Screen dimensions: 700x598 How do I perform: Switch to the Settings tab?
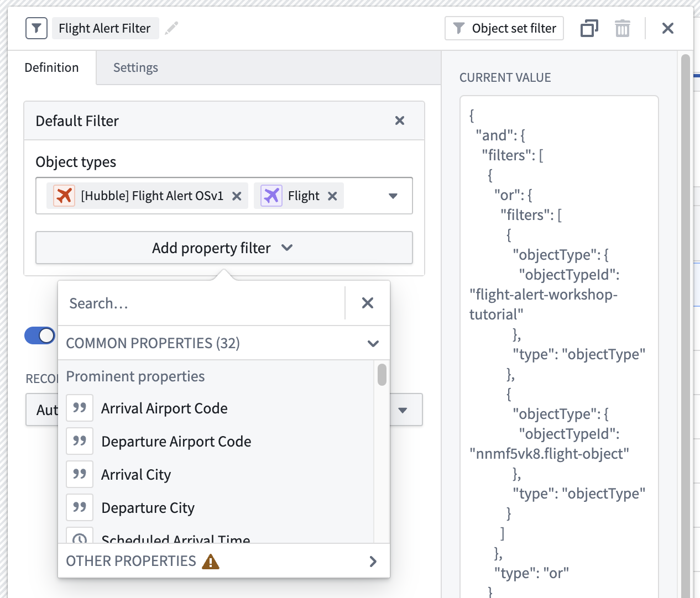135,67
